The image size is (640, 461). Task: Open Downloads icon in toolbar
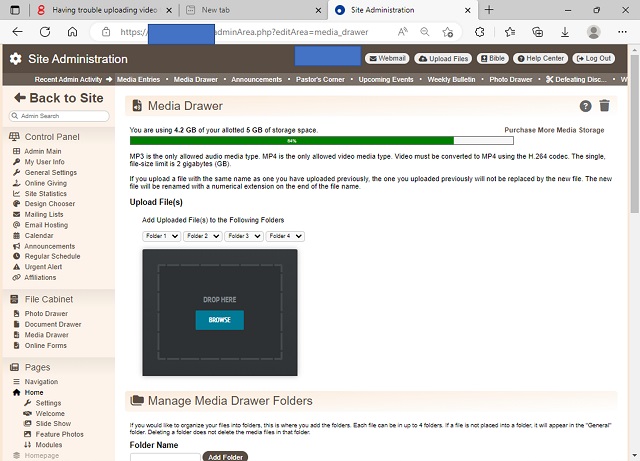coord(565,32)
